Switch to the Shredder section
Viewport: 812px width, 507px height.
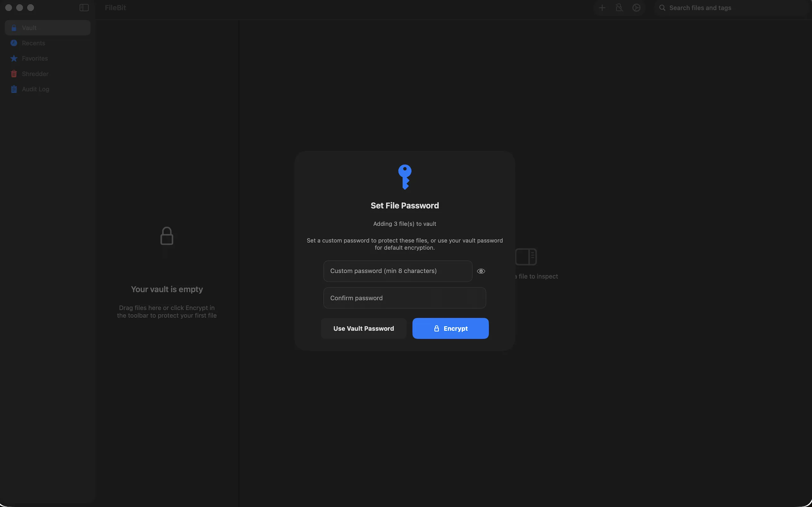pyautogui.click(x=35, y=74)
